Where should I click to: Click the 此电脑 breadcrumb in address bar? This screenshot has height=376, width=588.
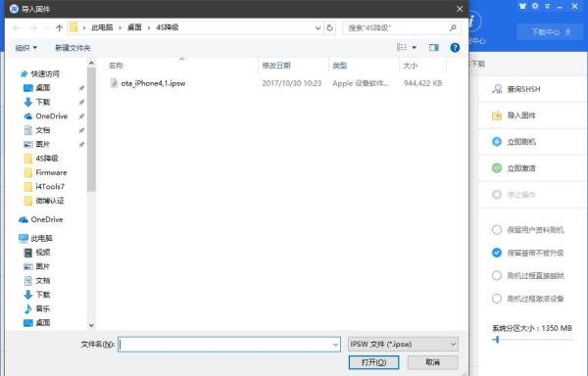(102, 27)
